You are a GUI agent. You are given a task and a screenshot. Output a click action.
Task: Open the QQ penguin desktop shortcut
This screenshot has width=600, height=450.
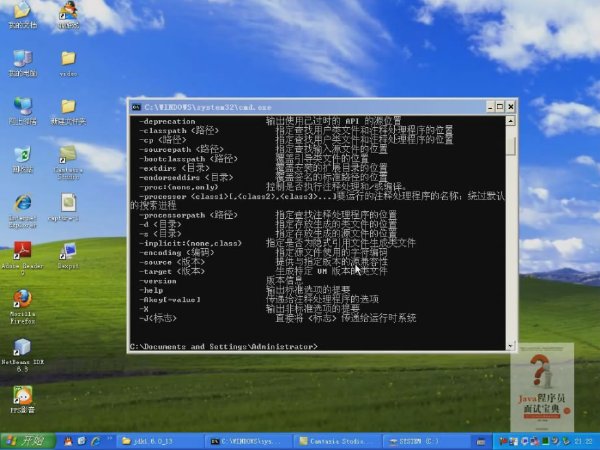point(68,15)
